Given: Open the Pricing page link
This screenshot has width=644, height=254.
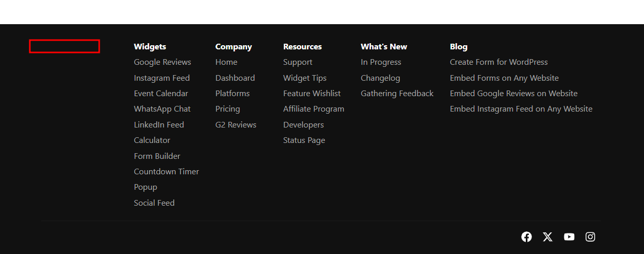Looking at the screenshot, I should (x=228, y=109).
